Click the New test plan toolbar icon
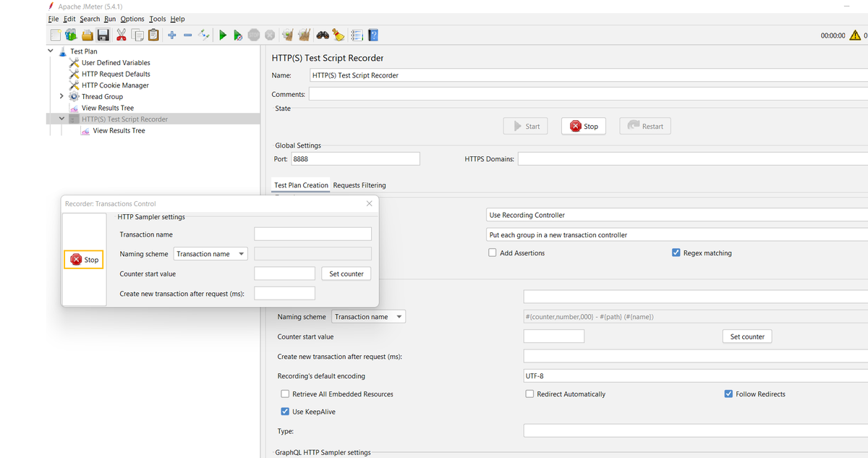This screenshot has height=458, width=868. pyautogui.click(x=56, y=35)
